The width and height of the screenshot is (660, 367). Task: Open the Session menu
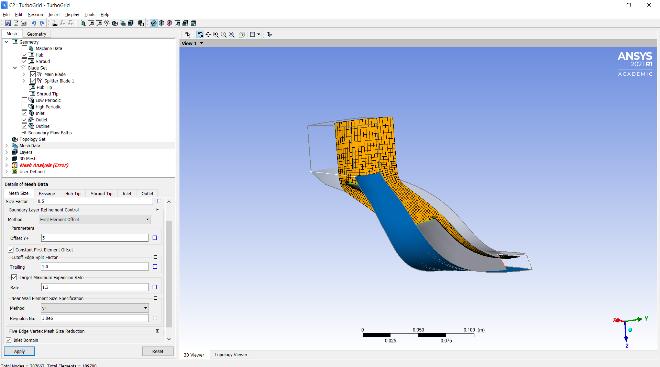tap(35, 15)
